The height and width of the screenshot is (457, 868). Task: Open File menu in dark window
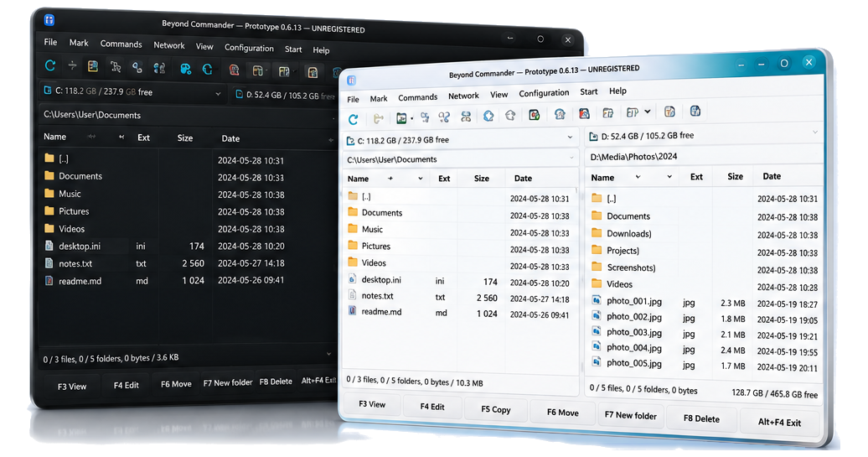pyautogui.click(x=50, y=42)
